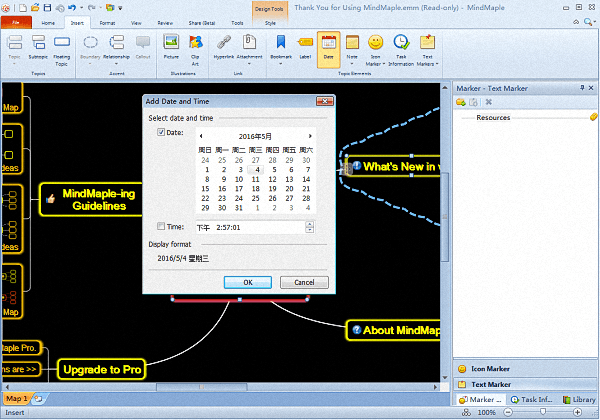Expand Icon Marker dropdown
This screenshot has width=600, height=420.
pos(384,64)
